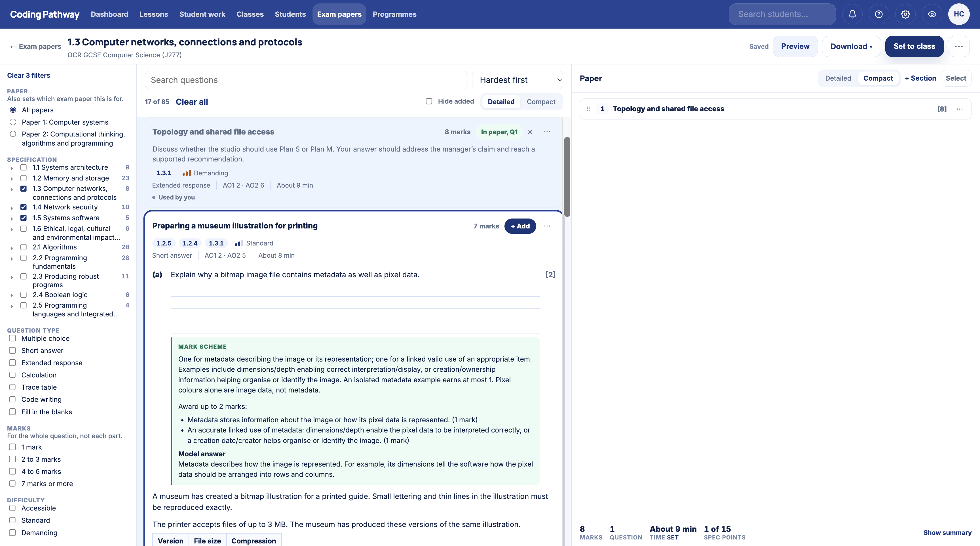Click Show summary link
The image size is (980, 546).
[947, 533]
